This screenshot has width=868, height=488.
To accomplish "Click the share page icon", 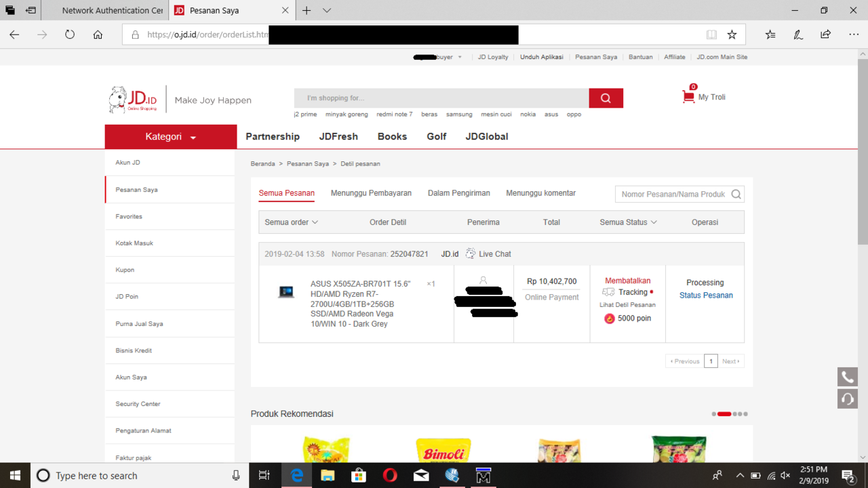I will 825,35.
